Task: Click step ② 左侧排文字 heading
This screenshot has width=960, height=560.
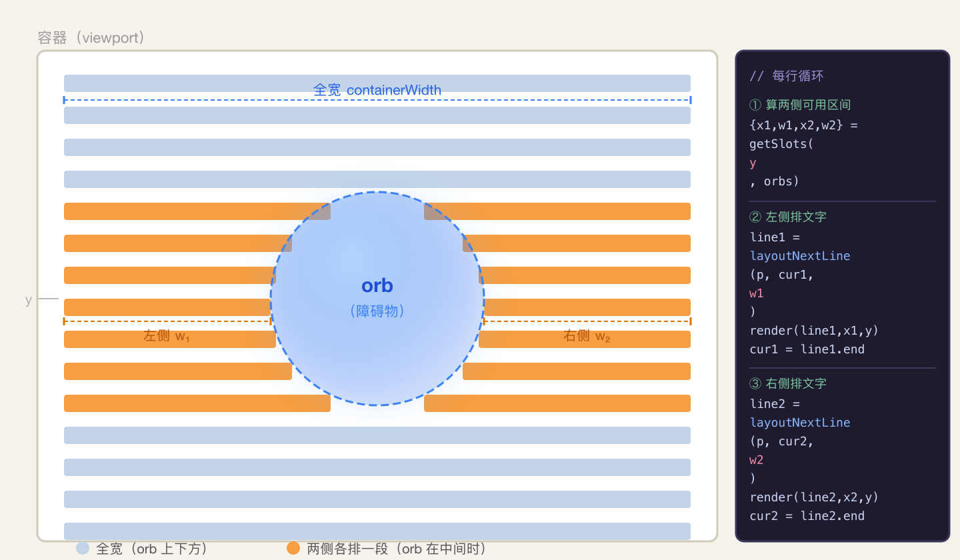Action: click(788, 217)
